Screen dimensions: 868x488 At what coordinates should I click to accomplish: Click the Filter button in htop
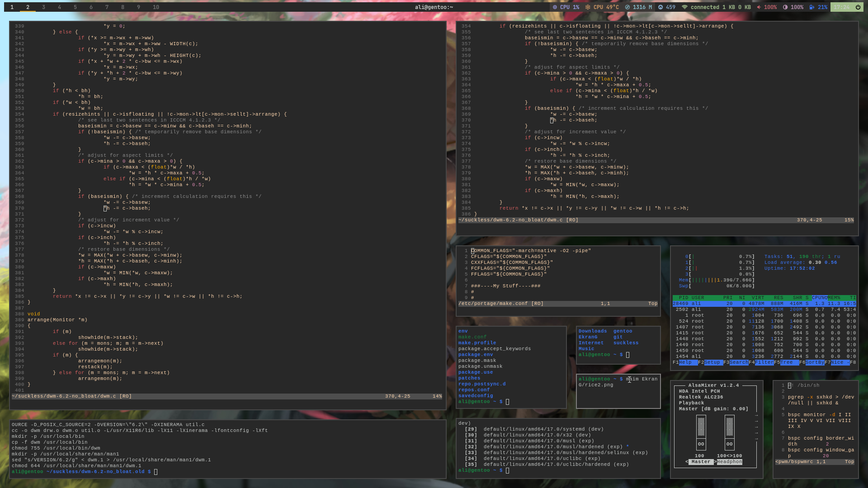click(x=764, y=362)
